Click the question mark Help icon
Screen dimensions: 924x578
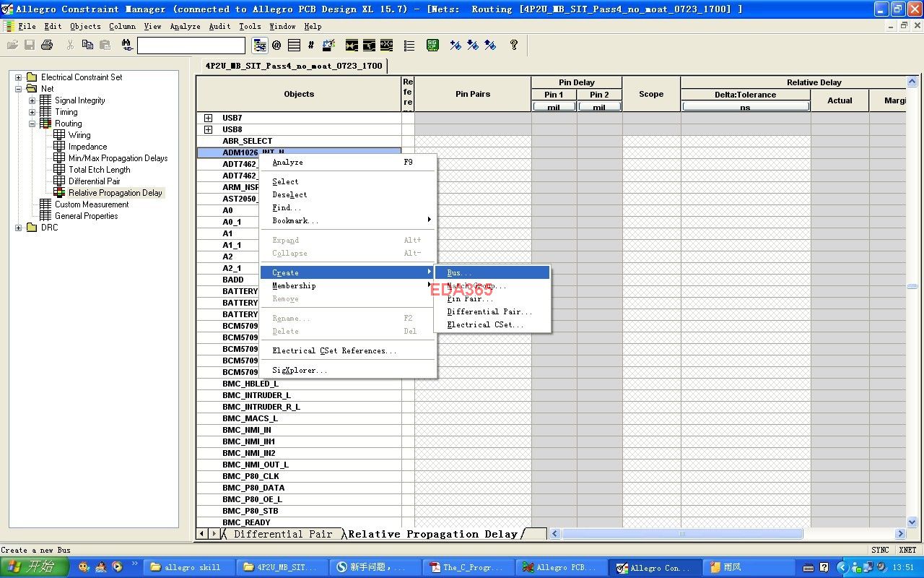pos(513,45)
